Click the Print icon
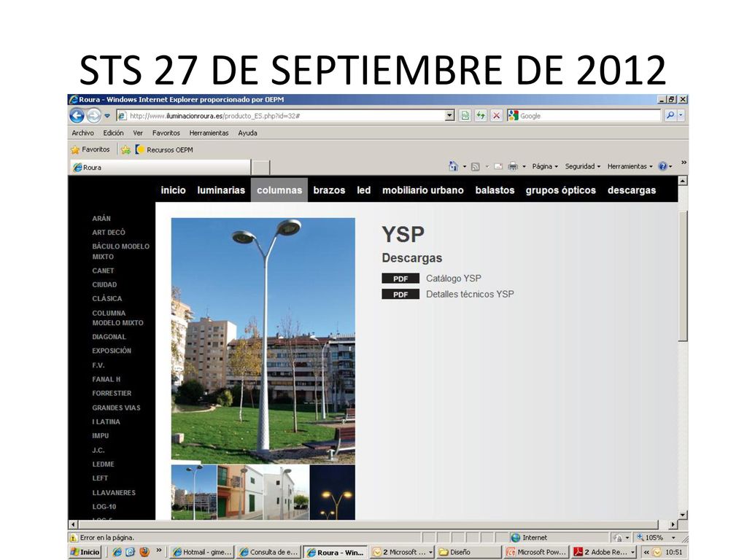This screenshot has height=560, width=747. tap(513, 166)
